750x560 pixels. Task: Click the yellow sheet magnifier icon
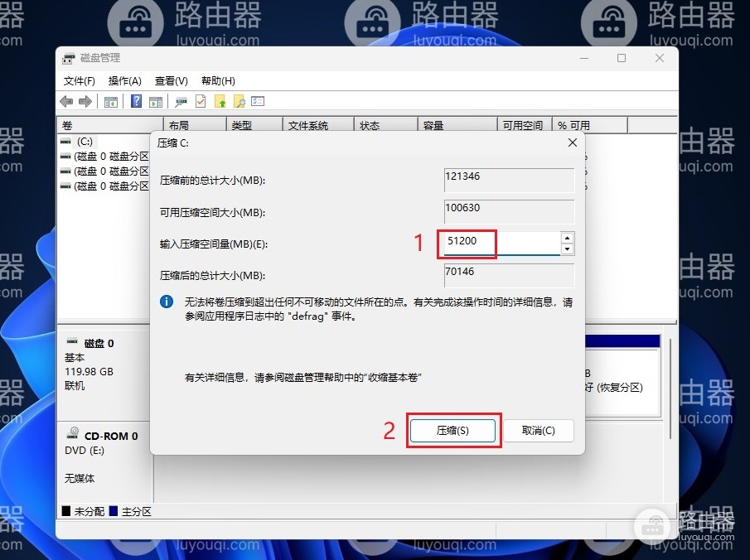240,101
